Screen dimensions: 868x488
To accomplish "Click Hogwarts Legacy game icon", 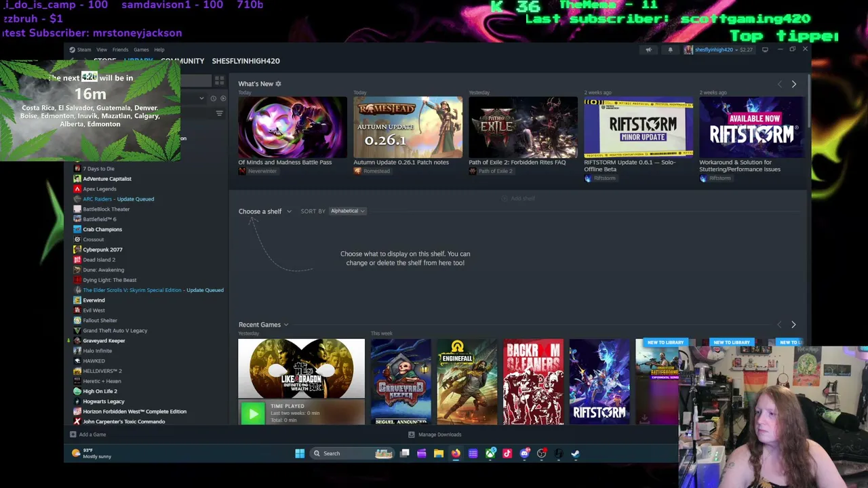I will pyautogui.click(x=77, y=401).
